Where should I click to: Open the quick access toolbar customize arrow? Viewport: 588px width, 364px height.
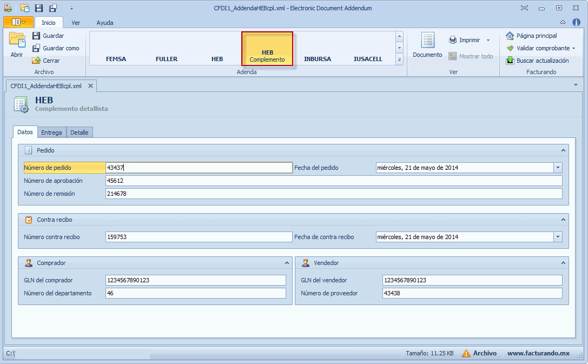pos(71,8)
